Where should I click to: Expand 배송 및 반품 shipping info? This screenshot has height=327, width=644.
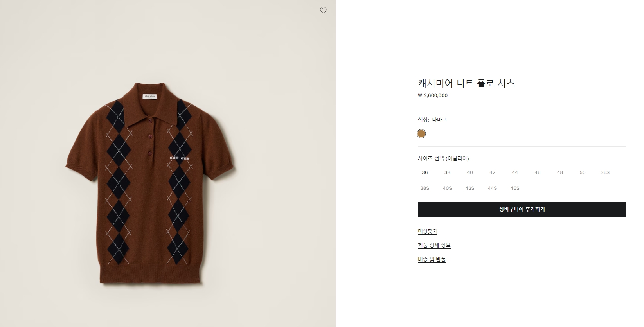click(432, 259)
